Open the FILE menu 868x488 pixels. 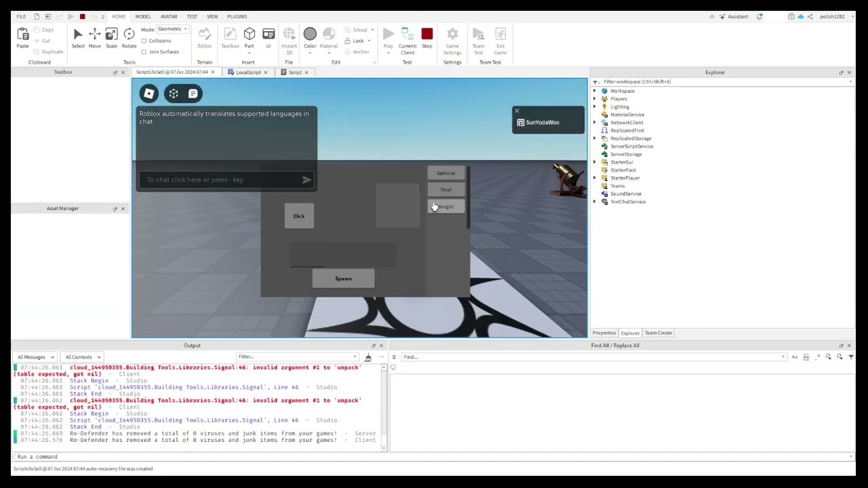pyautogui.click(x=21, y=16)
